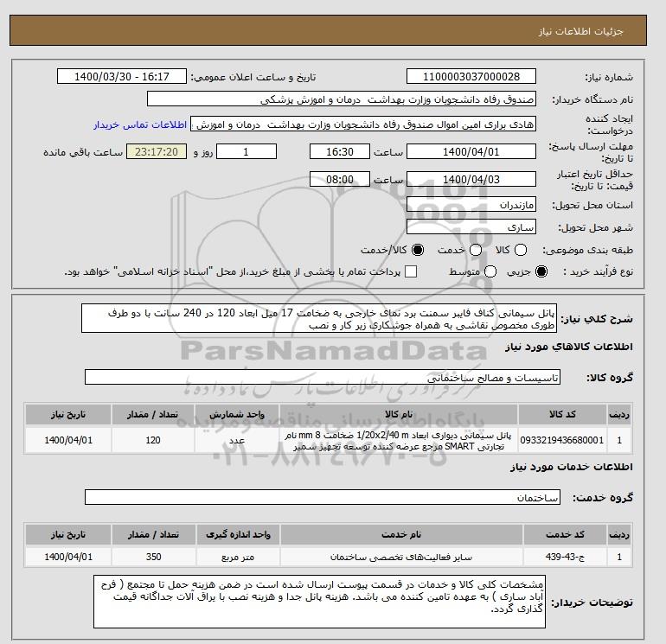Click the واحد اندازه گیری column header
The image size is (666, 644).
pyautogui.click(x=238, y=534)
